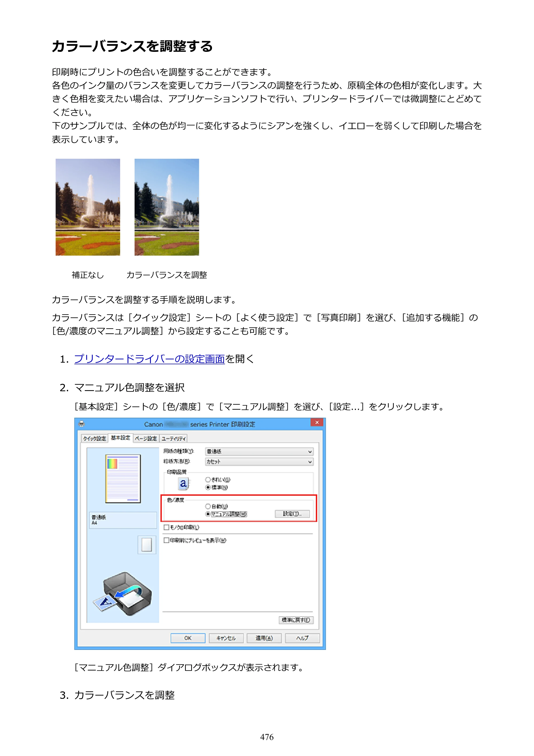This screenshot has height=756, width=534.
Task: Click the printer paper-feed illustration
Action: (x=123, y=594)
